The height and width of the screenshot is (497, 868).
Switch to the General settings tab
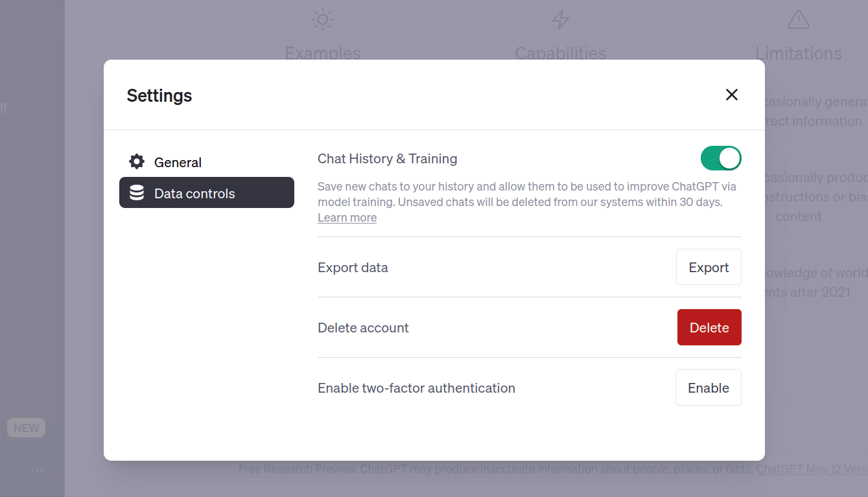(x=178, y=163)
